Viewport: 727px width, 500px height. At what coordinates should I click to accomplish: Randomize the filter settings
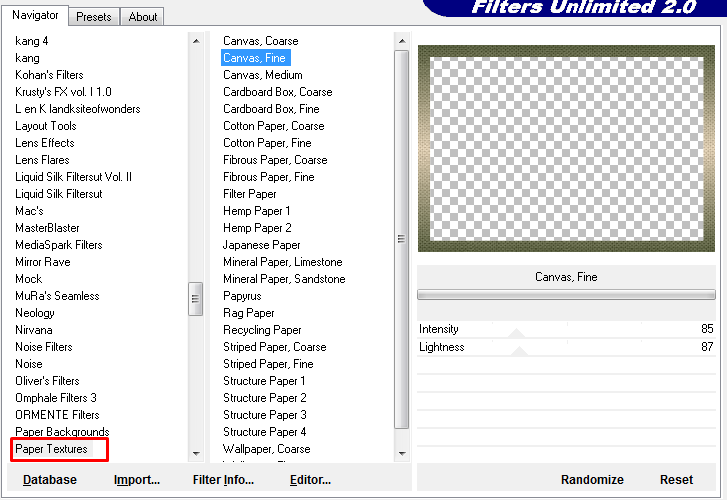(592, 480)
